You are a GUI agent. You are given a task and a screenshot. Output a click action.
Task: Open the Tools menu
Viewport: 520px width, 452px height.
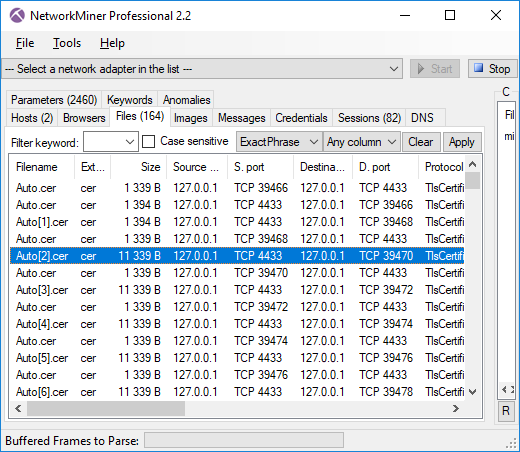coord(67,43)
